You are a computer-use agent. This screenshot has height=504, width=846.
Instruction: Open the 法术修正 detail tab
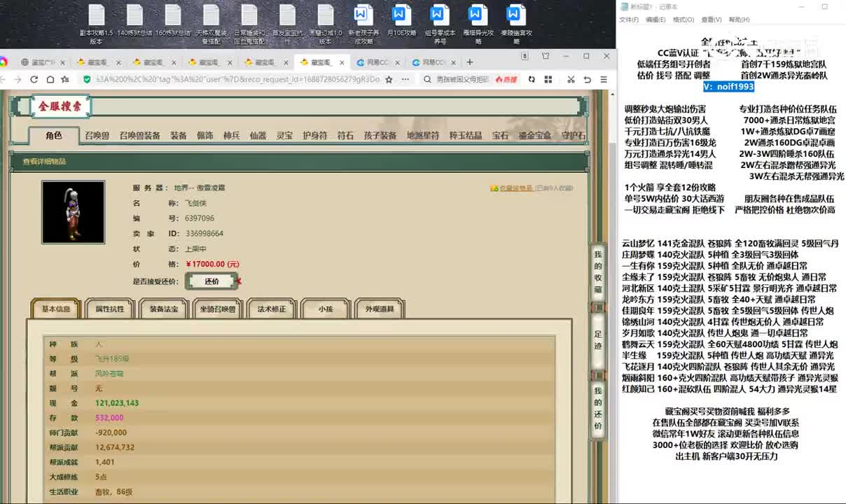tap(272, 309)
